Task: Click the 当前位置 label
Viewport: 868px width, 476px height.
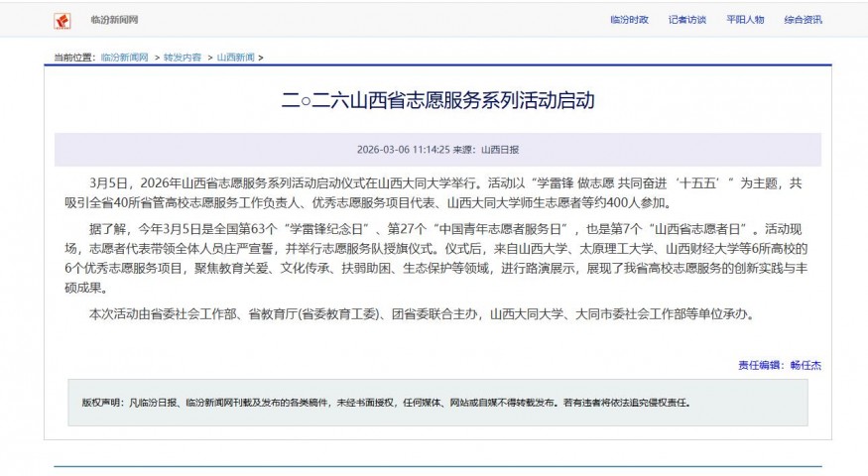Action: click(x=75, y=58)
